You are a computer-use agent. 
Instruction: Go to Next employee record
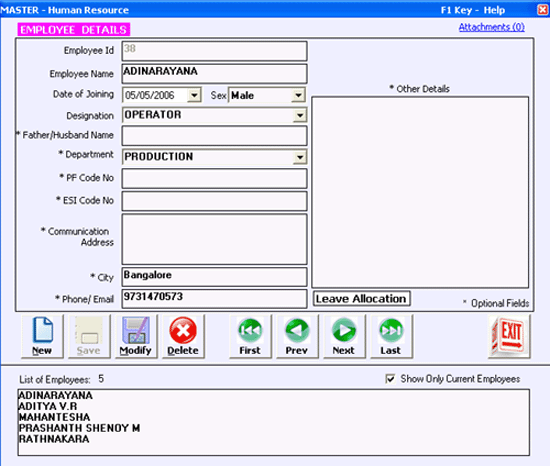pyautogui.click(x=344, y=336)
